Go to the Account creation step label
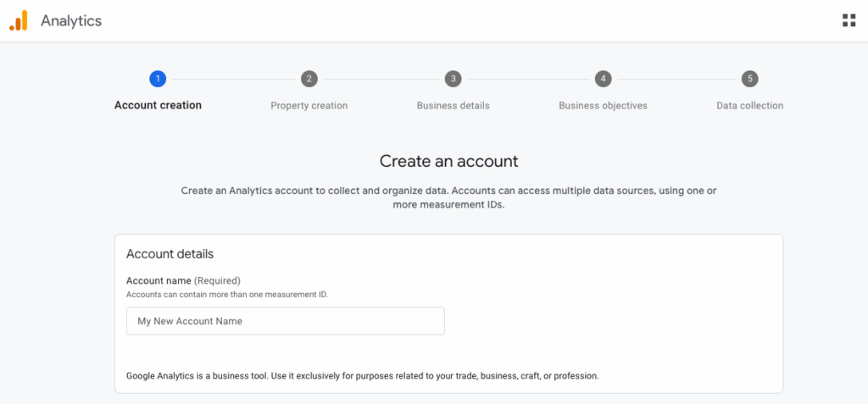This screenshot has height=404, width=868. pos(158,106)
